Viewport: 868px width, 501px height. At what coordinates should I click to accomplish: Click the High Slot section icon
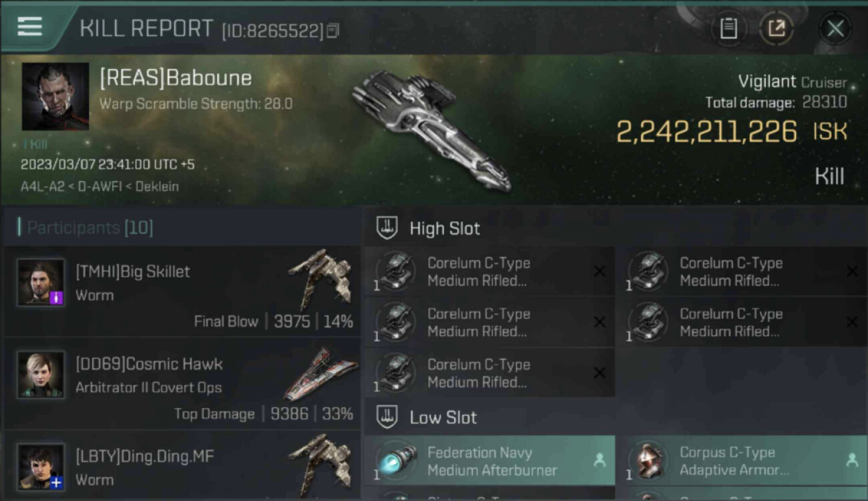pos(387,228)
